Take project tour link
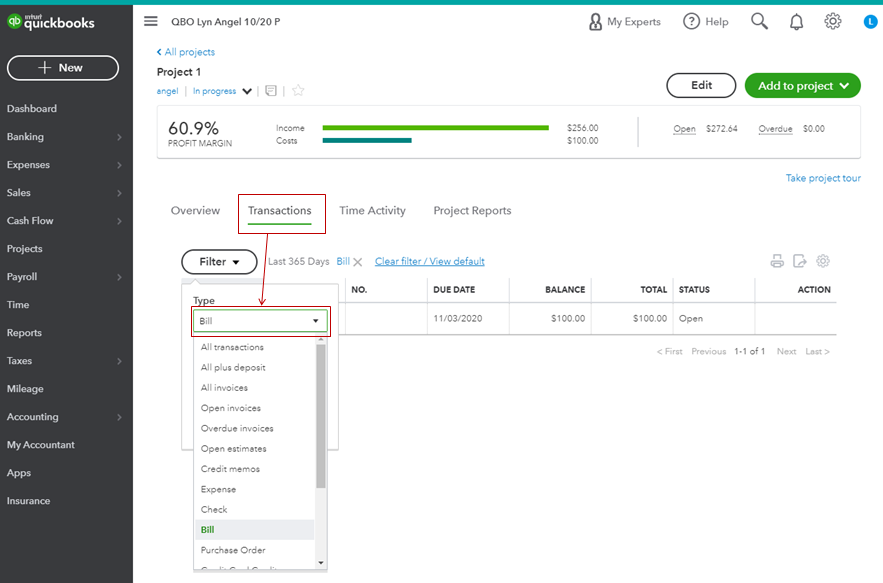 coord(823,178)
